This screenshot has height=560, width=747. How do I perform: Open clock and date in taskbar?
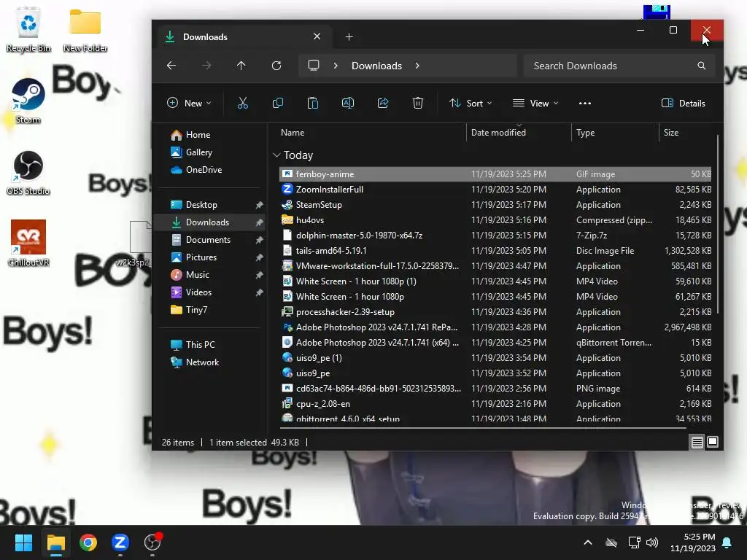(x=693, y=542)
